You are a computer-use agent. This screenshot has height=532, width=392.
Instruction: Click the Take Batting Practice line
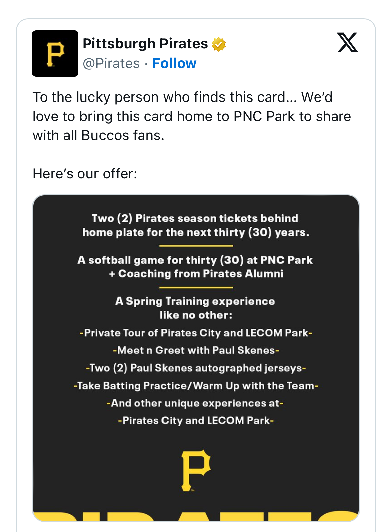pos(196,386)
